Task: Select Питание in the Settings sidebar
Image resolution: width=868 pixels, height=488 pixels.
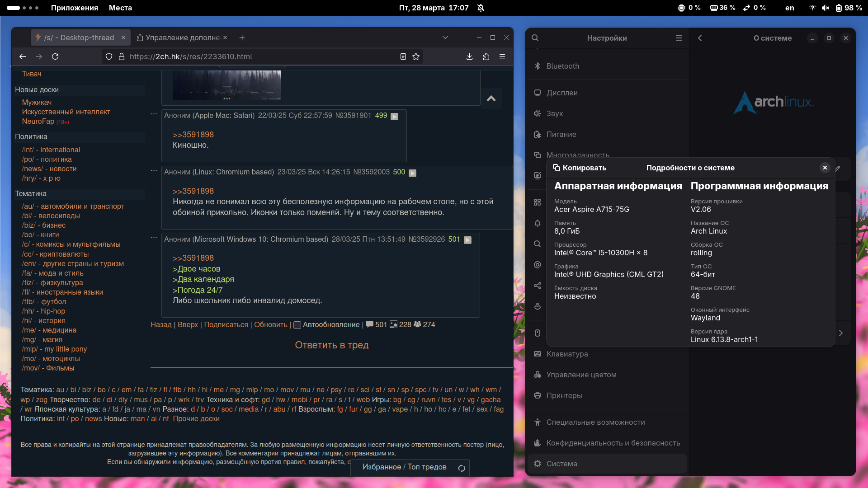Action: (x=607, y=134)
